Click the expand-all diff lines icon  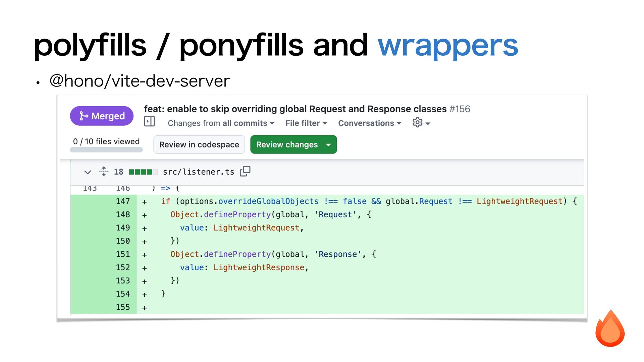pyautogui.click(x=104, y=171)
